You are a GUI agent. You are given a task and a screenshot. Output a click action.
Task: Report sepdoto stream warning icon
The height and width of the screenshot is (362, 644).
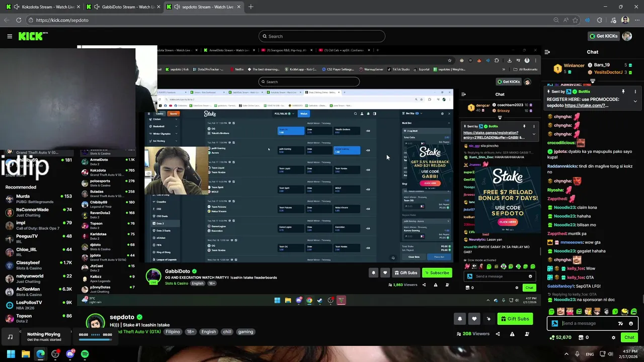(x=512, y=334)
